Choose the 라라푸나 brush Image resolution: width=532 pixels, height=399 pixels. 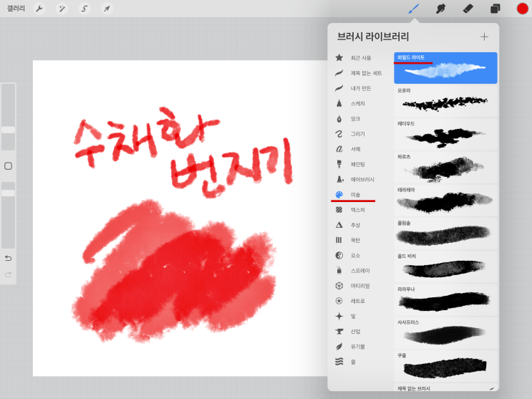(445, 299)
